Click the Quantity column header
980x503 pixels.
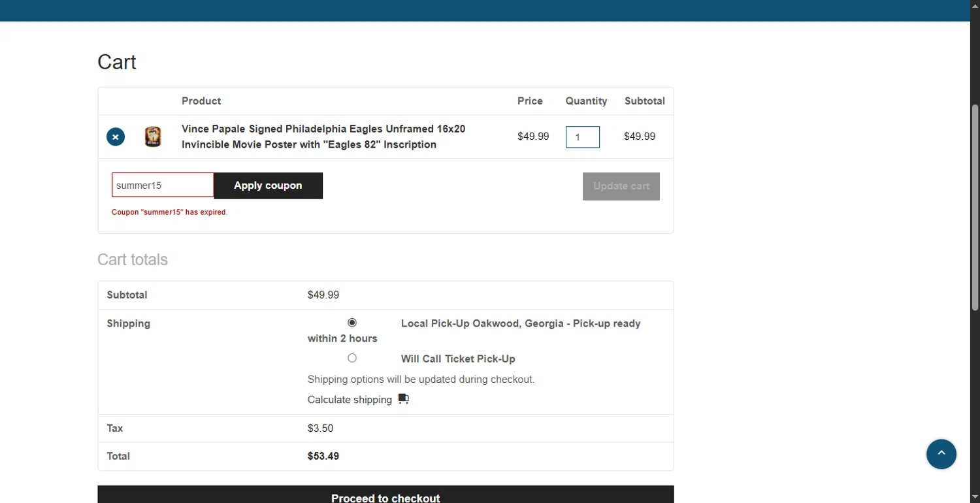pos(586,101)
